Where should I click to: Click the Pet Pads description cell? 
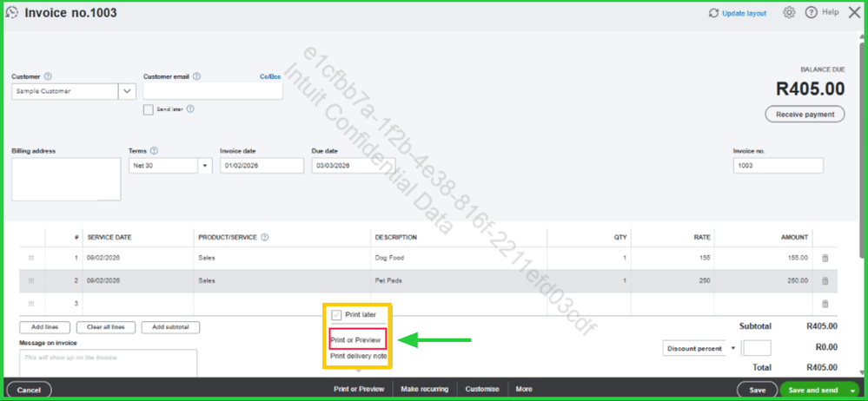coord(459,281)
